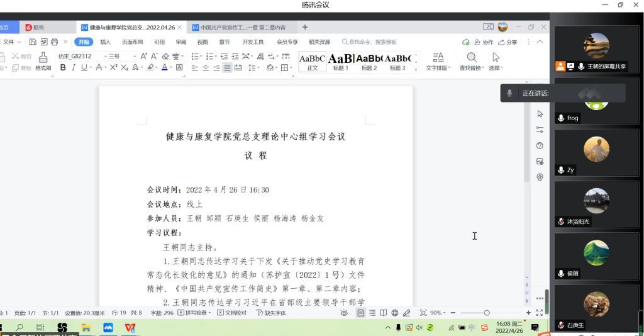Click the clear formatting eraser icon
Viewport: 644px width, 336px height.
(x=166, y=56)
